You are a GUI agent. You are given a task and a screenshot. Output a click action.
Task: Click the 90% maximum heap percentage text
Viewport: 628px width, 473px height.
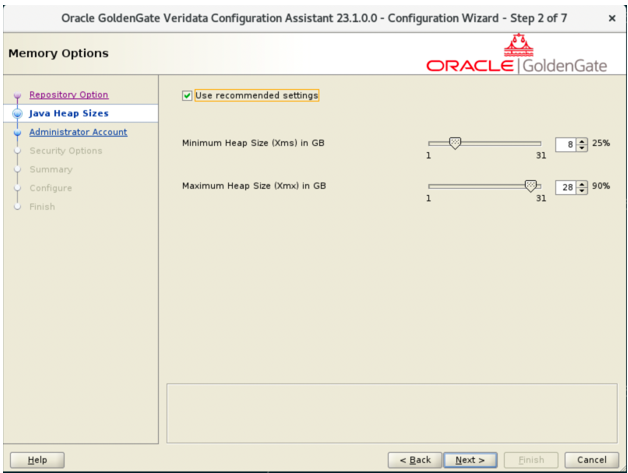601,186
